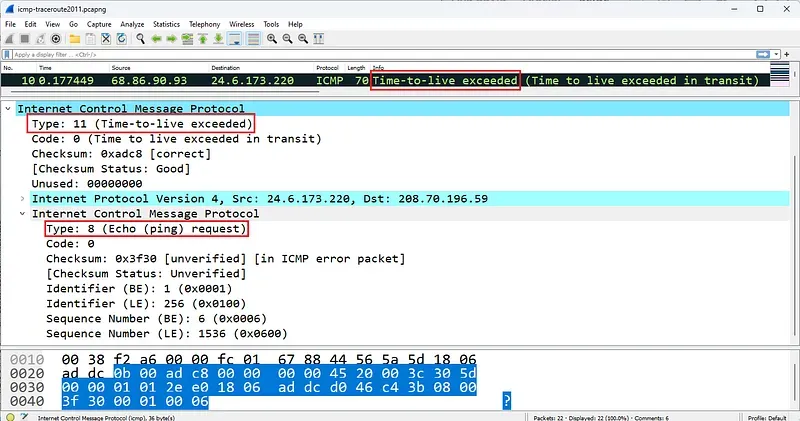Go to previous packet with the left green arrow
Screen dimensions: 800x421
point(156,39)
